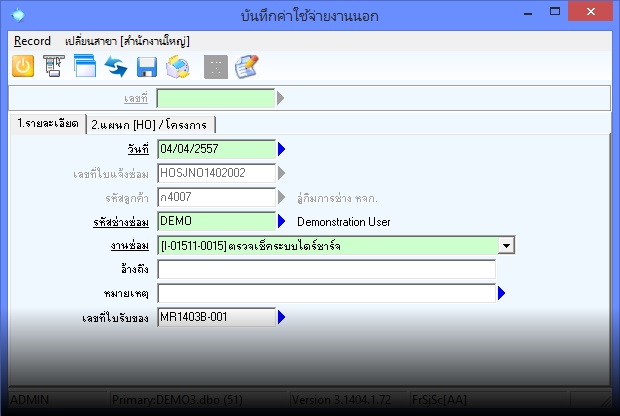Click the อ้างถึง text field
The image size is (620, 416).
point(326,269)
